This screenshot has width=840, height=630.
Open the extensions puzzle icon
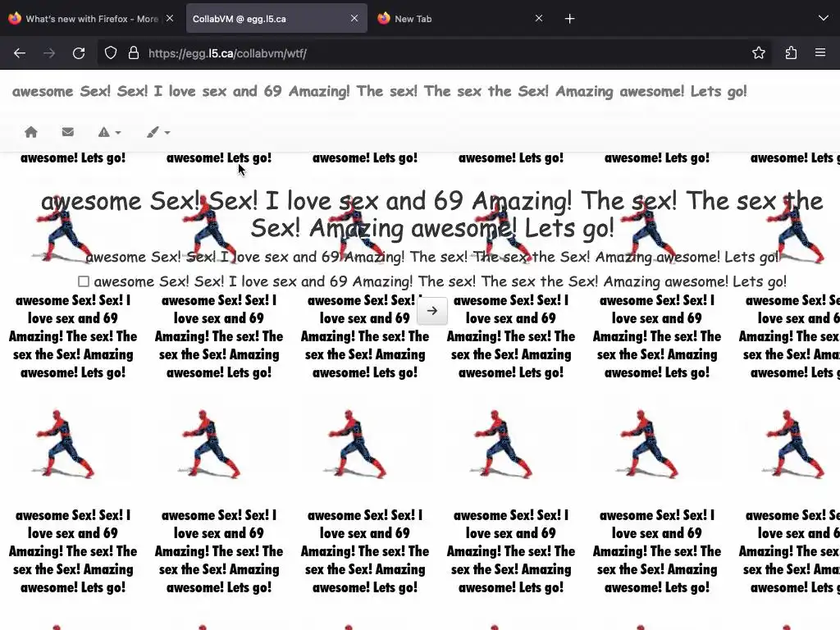click(792, 52)
